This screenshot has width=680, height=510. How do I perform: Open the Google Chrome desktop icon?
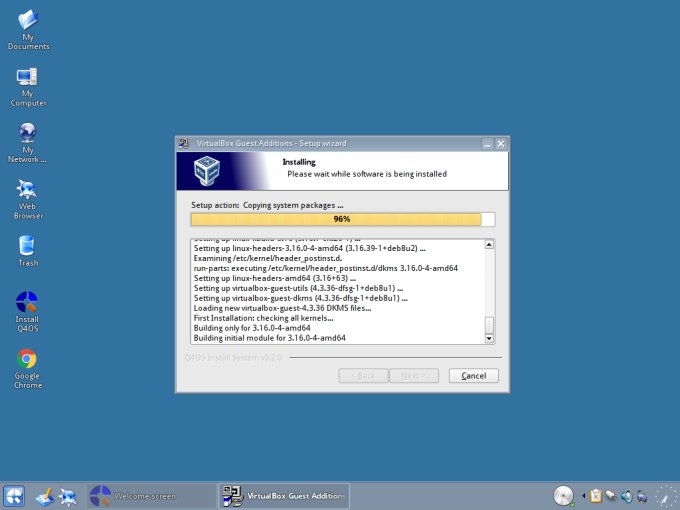tap(27, 369)
